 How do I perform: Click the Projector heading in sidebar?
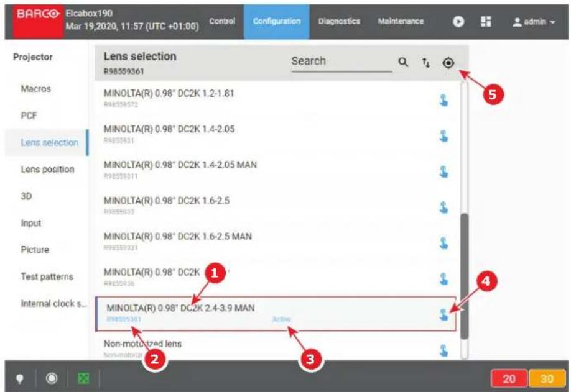pos(33,57)
